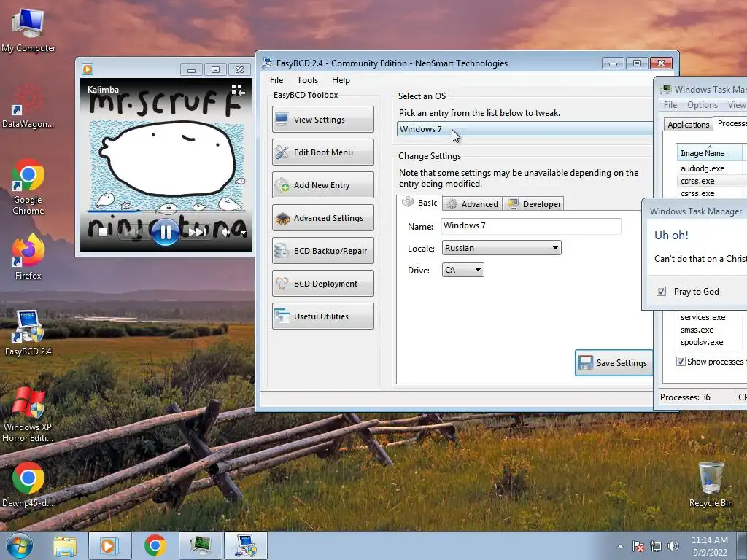Open volume dropdown arrow in media player
747x560 pixels.
244,233
